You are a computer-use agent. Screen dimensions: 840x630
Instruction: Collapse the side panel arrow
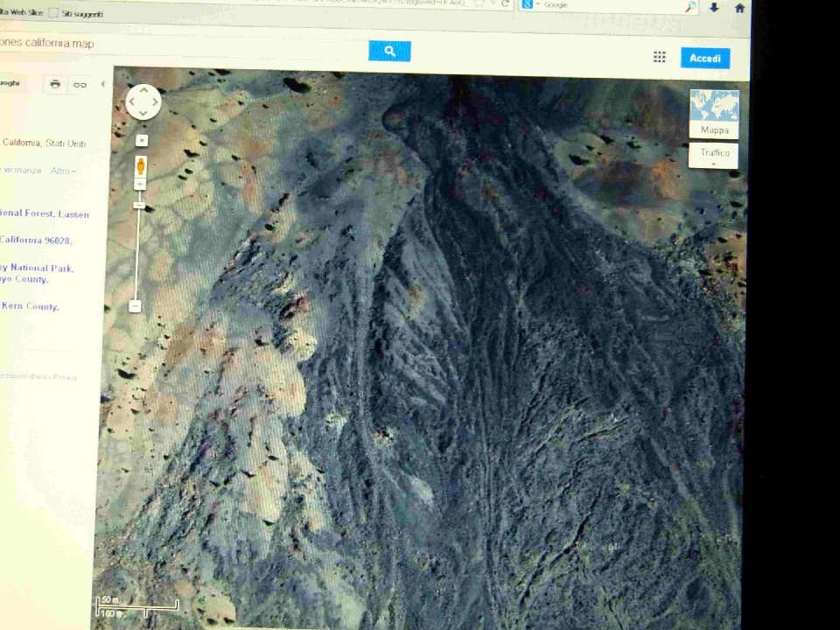click(x=103, y=84)
